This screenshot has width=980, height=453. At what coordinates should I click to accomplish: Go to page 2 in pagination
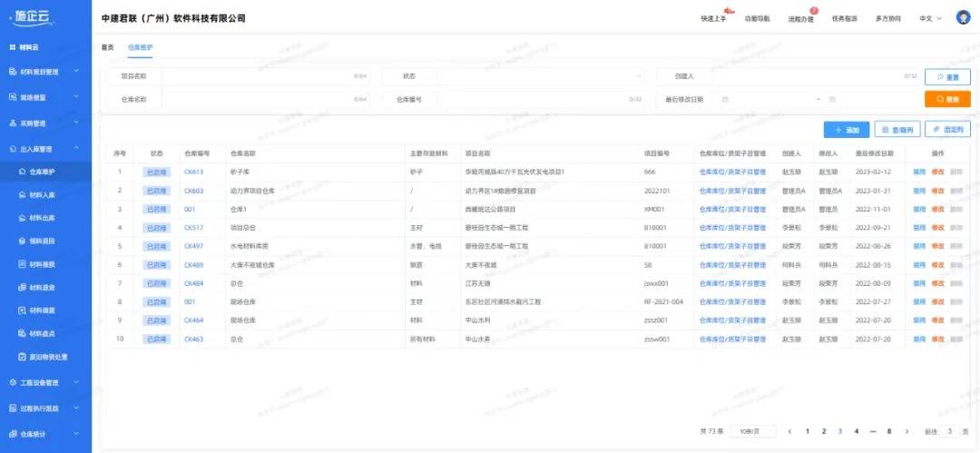(x=824, y=431)
